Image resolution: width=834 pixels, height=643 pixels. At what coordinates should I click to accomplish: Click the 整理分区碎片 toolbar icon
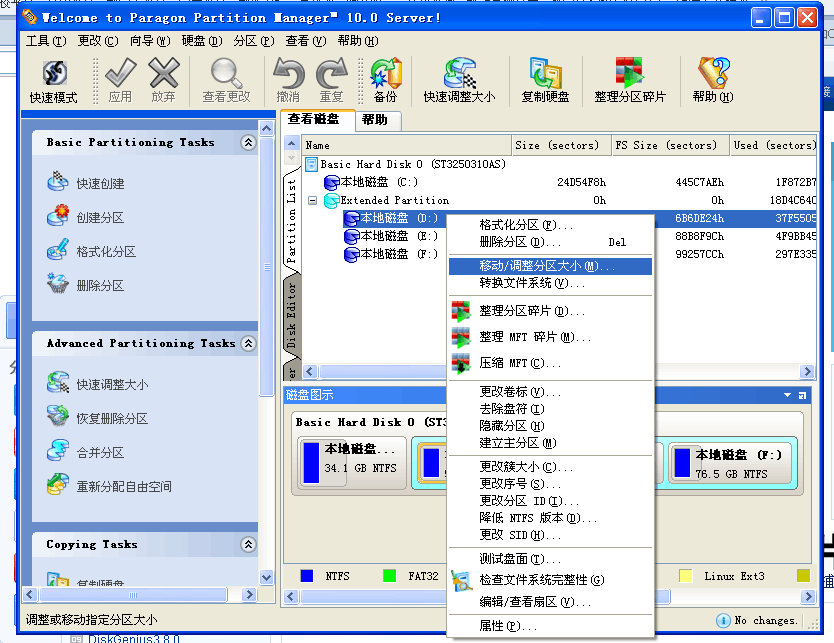coord(630,72)
